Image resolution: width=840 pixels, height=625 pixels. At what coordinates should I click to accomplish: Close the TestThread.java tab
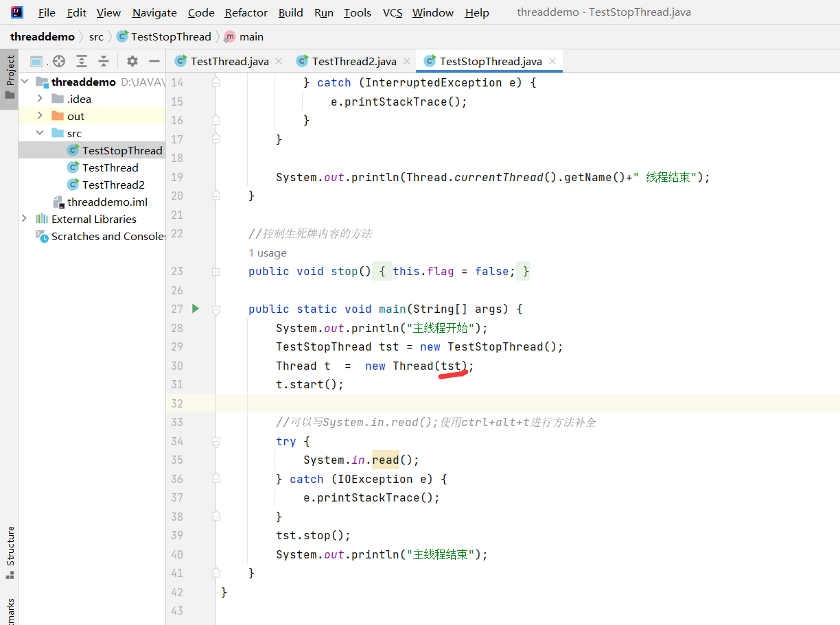click(279, 61)
